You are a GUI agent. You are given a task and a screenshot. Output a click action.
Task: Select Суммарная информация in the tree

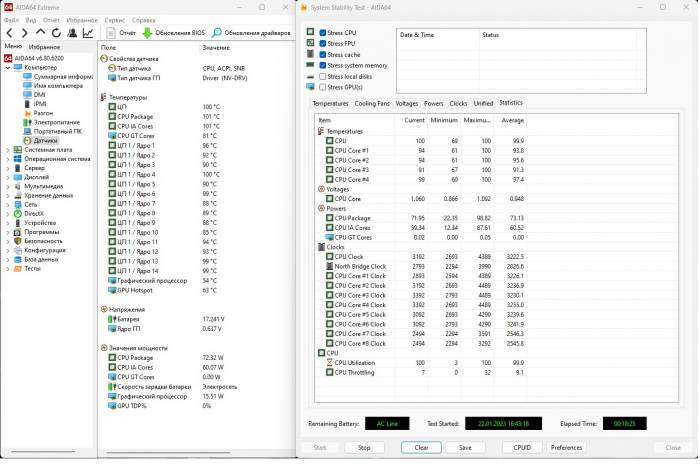pos(58,77)
